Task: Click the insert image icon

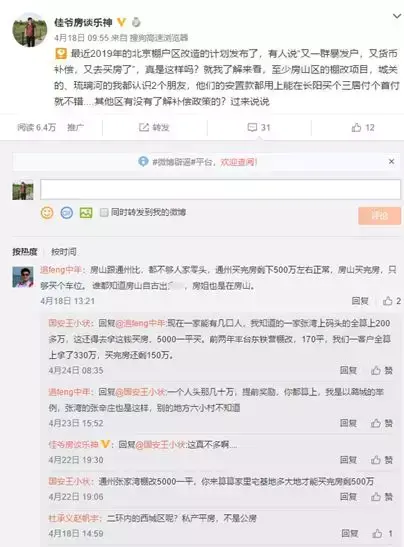Action: tap(86, 212)
